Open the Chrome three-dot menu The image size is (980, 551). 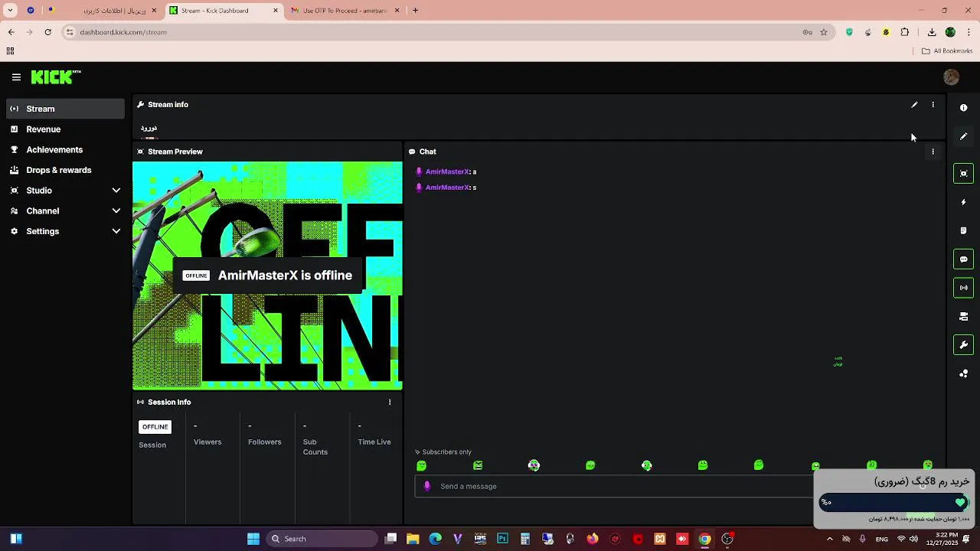coord(969,32)
